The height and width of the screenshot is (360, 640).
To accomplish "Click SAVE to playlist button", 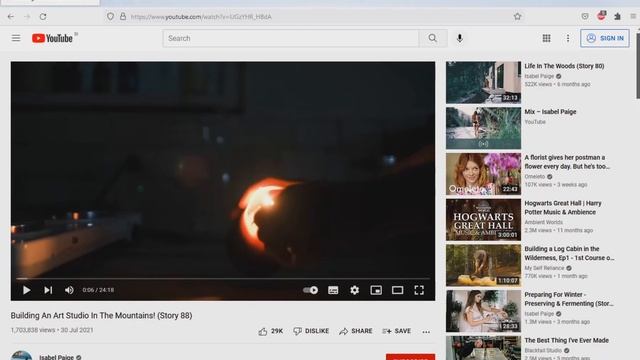I will tap(396, 331).
